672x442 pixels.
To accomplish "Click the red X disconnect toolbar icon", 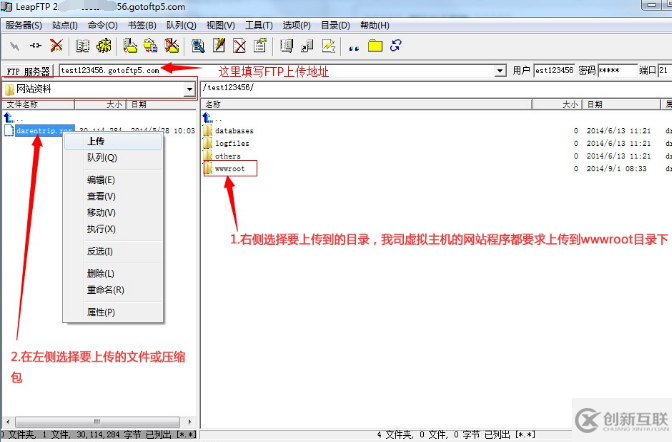I will tap(56, 46).
